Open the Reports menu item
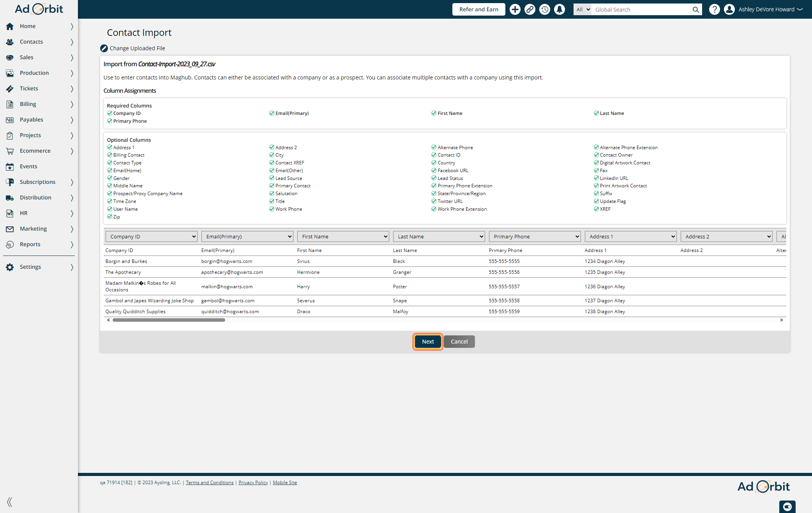The height and width of the screenshot is (513, 812). [39, 244]
